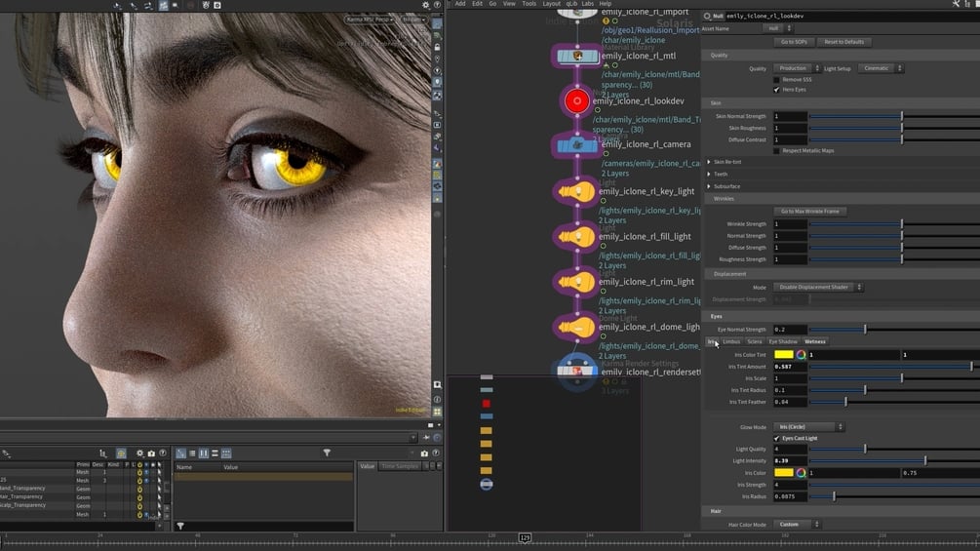Image resolution: width=980 pixels, height=551 pixels.
Task: Click the viewport lock icon on right toolbar
Action: point(437,47)
